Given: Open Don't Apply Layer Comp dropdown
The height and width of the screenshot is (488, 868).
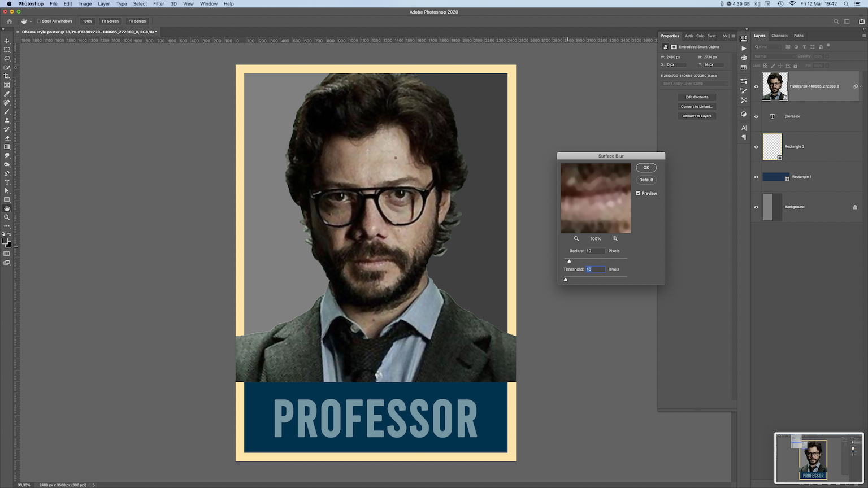Looking at the screenshot, I should click(x=695, y=84).
